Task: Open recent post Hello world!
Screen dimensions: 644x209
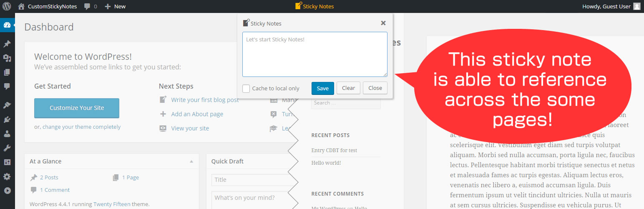Action: coord(326,163)
